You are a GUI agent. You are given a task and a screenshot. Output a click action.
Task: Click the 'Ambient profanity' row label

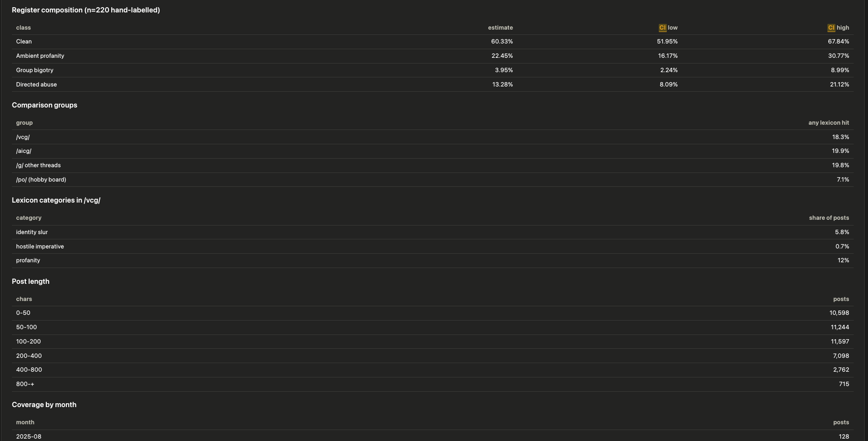pyautogui.click(x=40, y=56)
